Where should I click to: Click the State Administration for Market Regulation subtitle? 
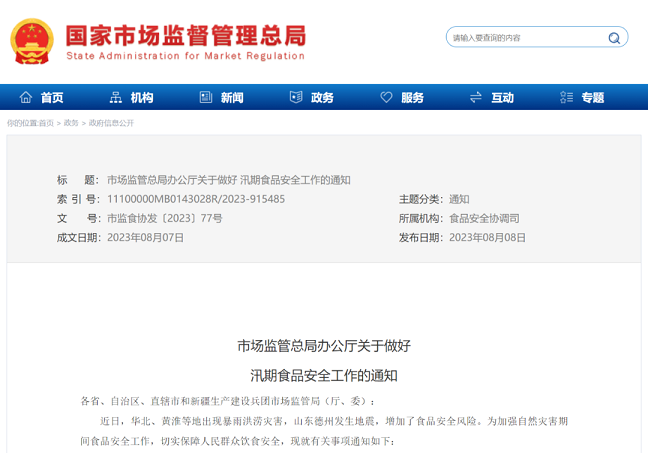[185, 56]
